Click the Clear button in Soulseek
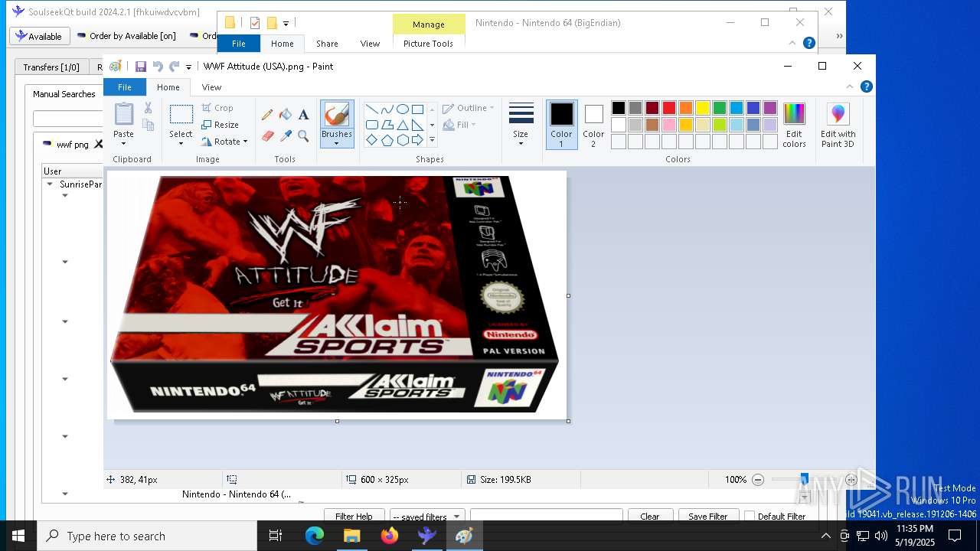Image resolution: width=980 pixels, height=551 pixels. (x=650, y=517)
